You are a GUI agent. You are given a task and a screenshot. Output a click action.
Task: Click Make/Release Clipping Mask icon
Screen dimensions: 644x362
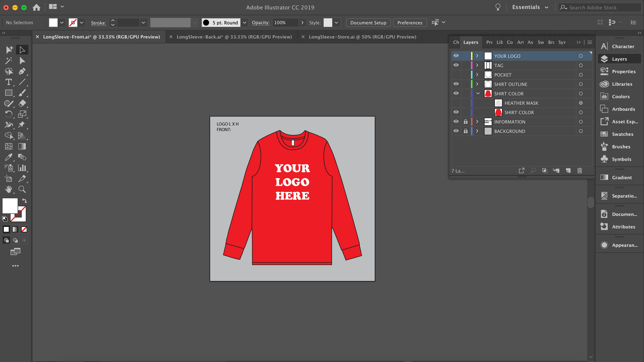click(545, 171)
